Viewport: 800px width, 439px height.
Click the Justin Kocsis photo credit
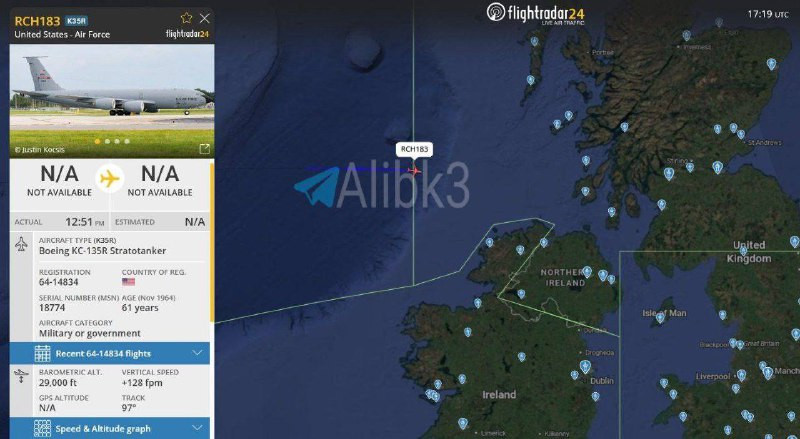[x=40, y=150]
